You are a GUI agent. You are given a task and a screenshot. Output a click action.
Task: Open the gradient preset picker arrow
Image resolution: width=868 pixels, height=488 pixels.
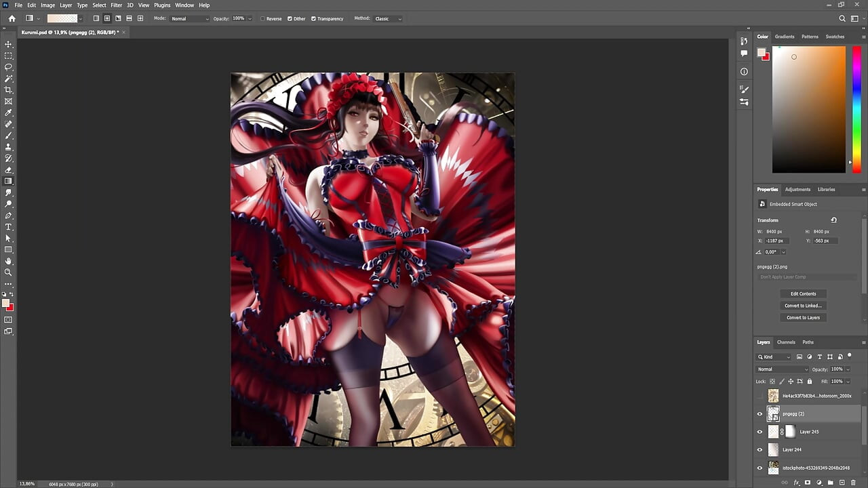(81, 18)
